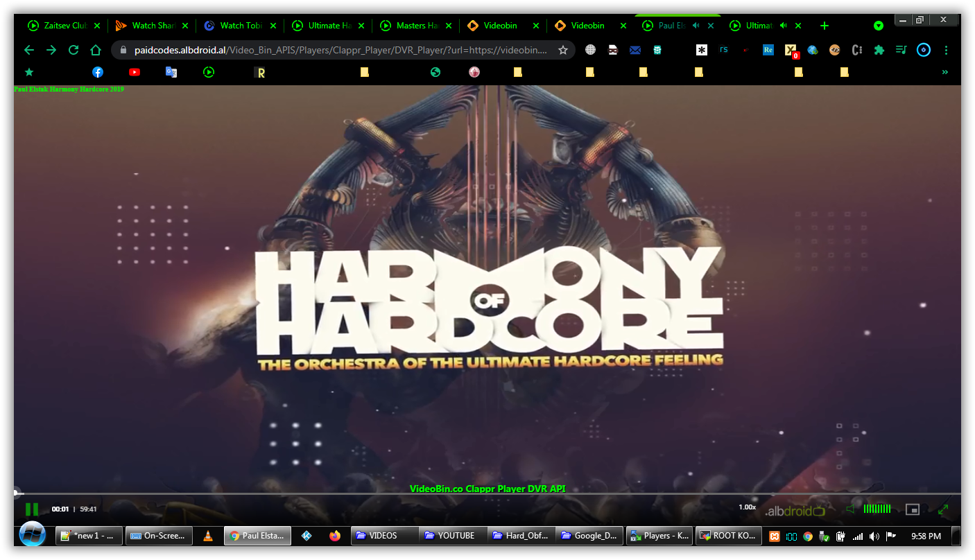975x560 pixels.
Task: Bookmark this page with the star icon
Action: coord(563,50)
